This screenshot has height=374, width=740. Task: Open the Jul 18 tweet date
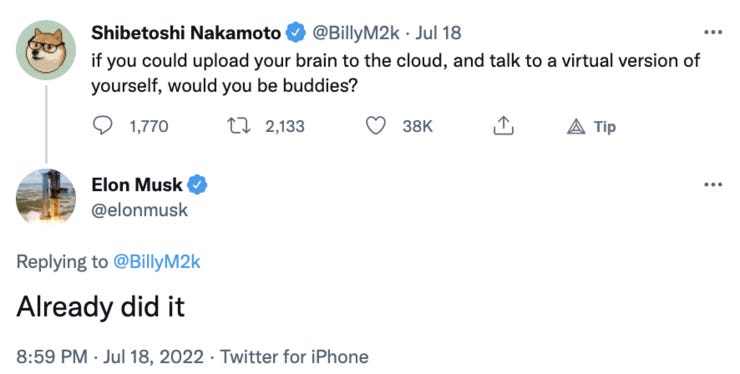tap(438, 33)
